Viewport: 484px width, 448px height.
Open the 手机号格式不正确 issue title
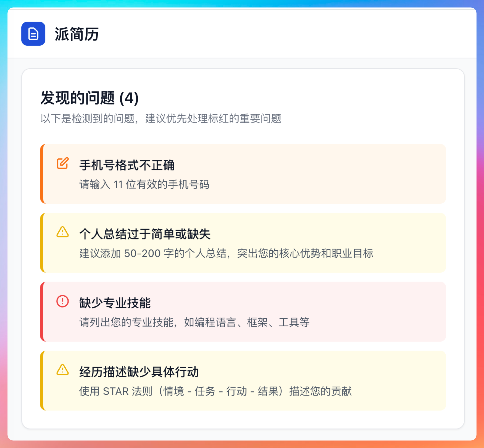tap(127, 165)
